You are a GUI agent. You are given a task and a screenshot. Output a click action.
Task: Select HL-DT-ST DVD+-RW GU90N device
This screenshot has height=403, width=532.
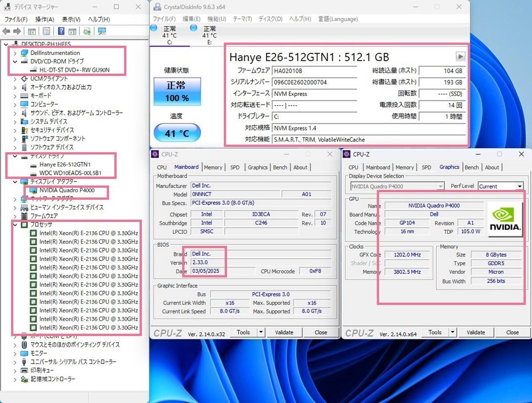pos(74,70)
